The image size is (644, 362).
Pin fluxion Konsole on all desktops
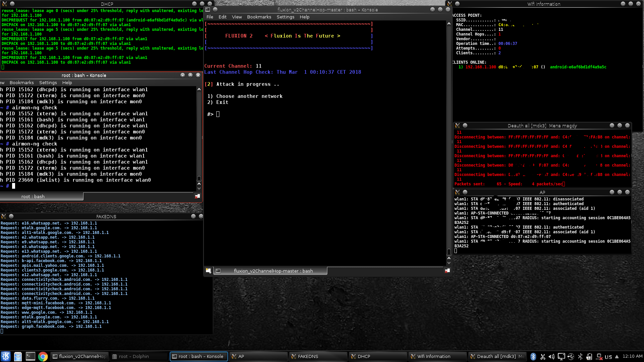(x=215, y=9)
